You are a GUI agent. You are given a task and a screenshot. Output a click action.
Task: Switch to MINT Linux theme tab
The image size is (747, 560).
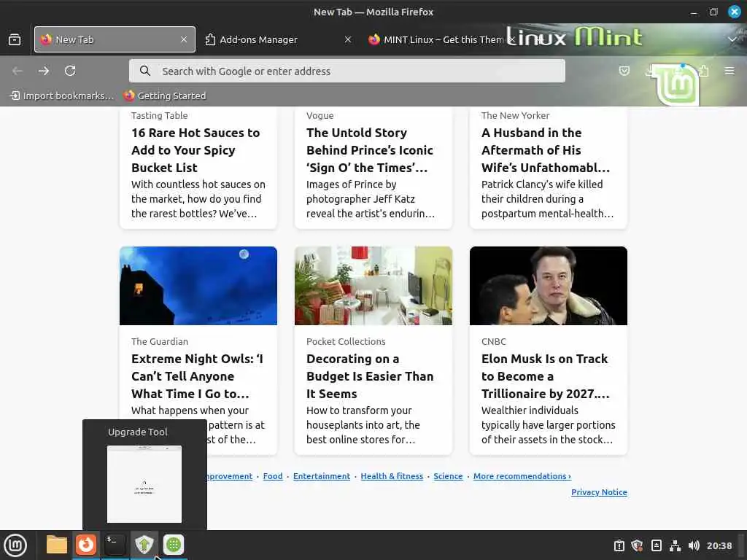[x=436, y=39]
